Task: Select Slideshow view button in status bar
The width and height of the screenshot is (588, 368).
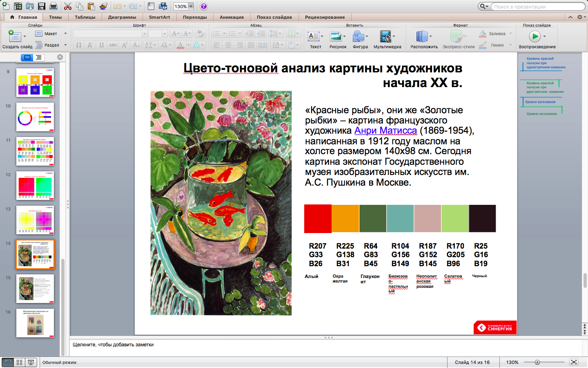Action: [31, 362]
